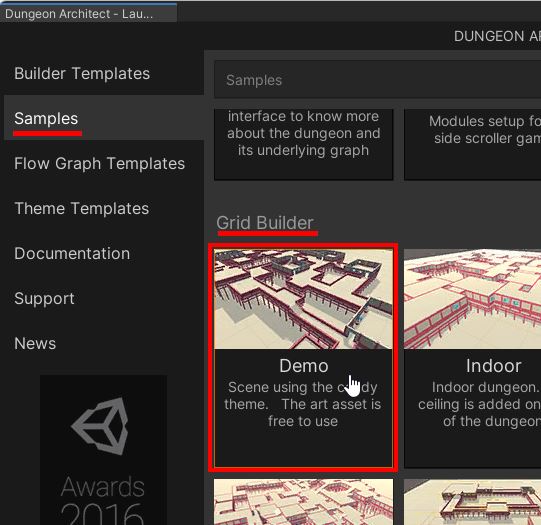
Task: Select the Dungeon Architect Launcher window tab
Action: pyautogui.click(x=88, y=13)
